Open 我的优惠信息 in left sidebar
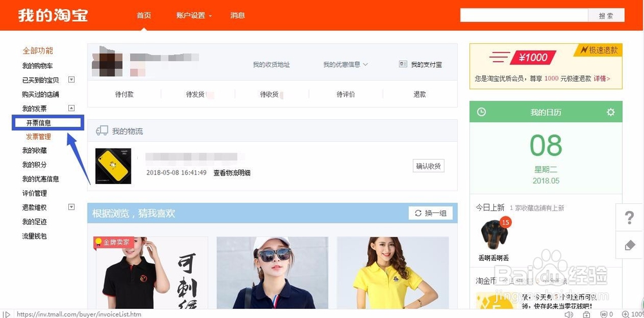The width and height of the screenshot is (644, 318). [x=41, y=179]
